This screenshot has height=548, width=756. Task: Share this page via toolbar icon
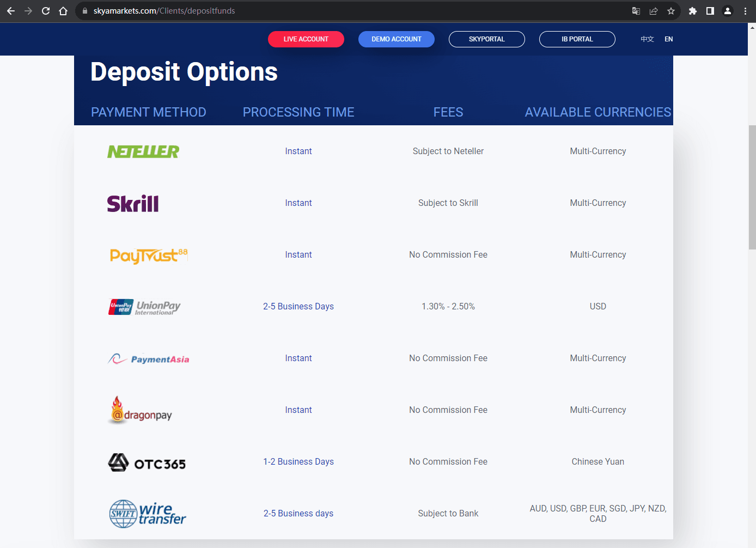click(x=654, y=11)
